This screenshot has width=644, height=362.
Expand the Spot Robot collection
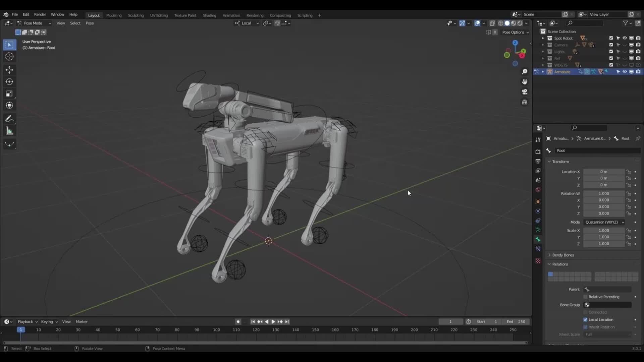[x=543, y=38]
